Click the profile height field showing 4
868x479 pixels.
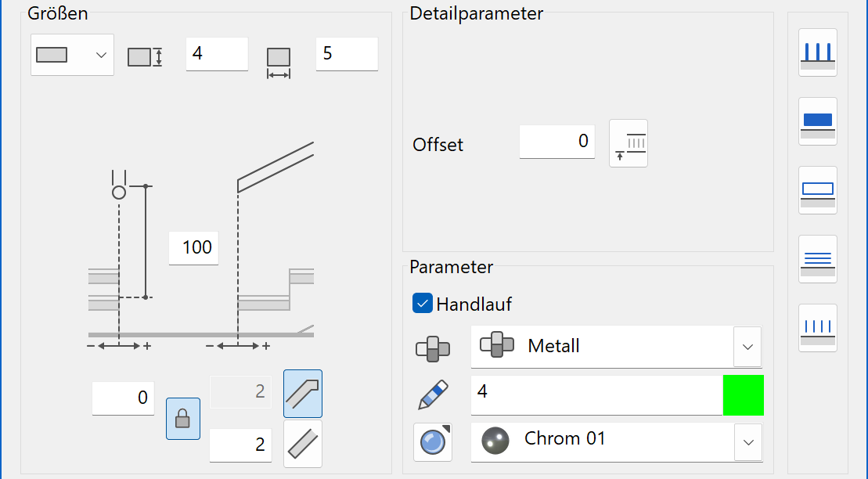pos(217,54)
